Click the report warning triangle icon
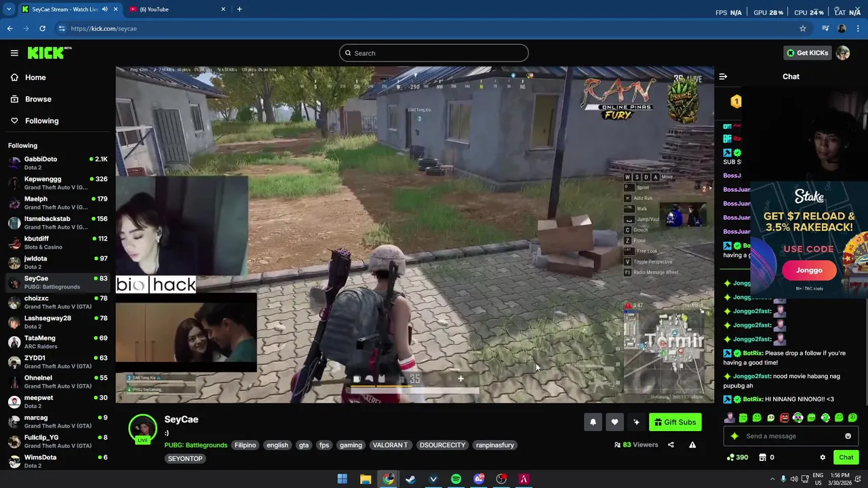 (x=692, y=445)
